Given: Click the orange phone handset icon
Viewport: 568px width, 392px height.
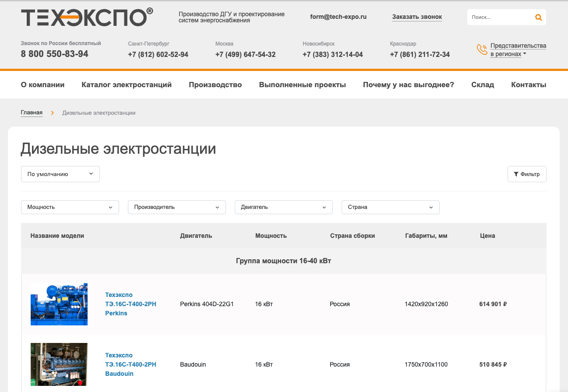Looking at the screenshot, I should point(482,49).
